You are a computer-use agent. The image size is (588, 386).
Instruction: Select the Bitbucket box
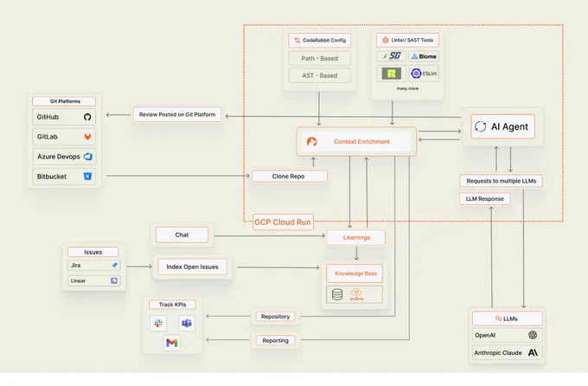click(64, 176)
